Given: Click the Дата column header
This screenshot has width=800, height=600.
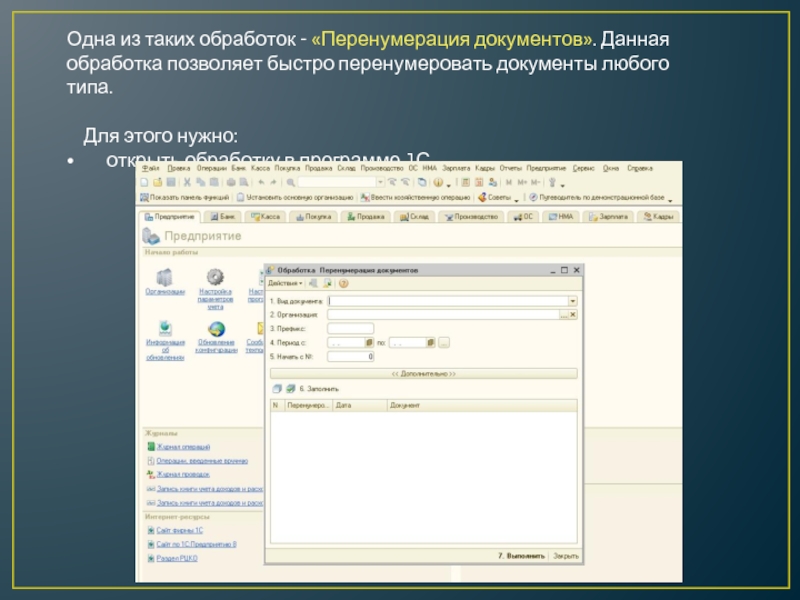Looking at the screenshot, I should (360, 406).
